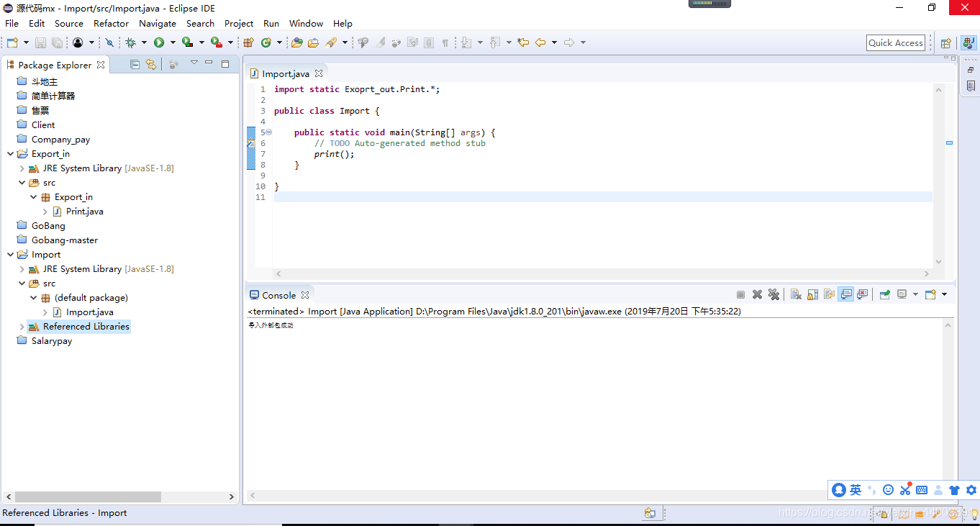Close the Import.java editor tab
The height and width of the screenshot is (526, 980).
(x=319, y=73)
